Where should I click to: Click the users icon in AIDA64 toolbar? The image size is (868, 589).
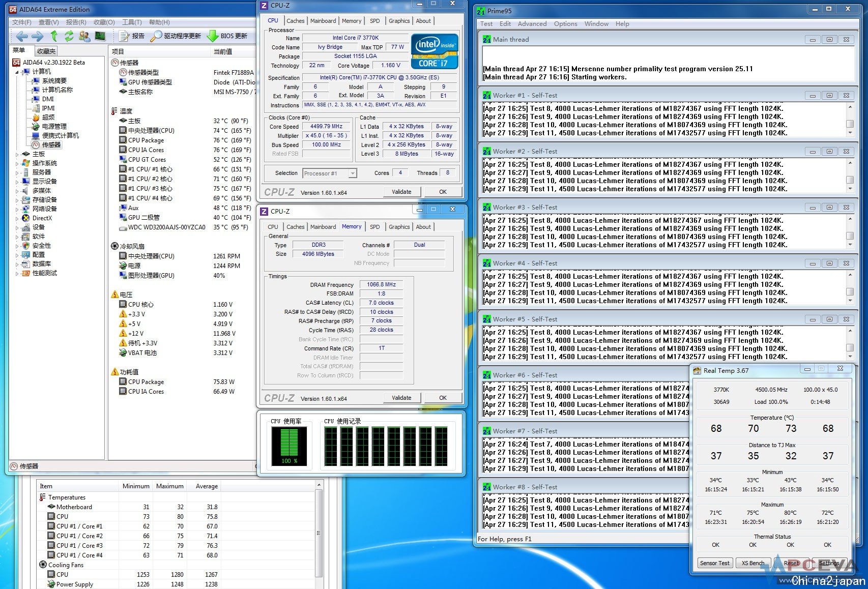[x=84, y=36]
